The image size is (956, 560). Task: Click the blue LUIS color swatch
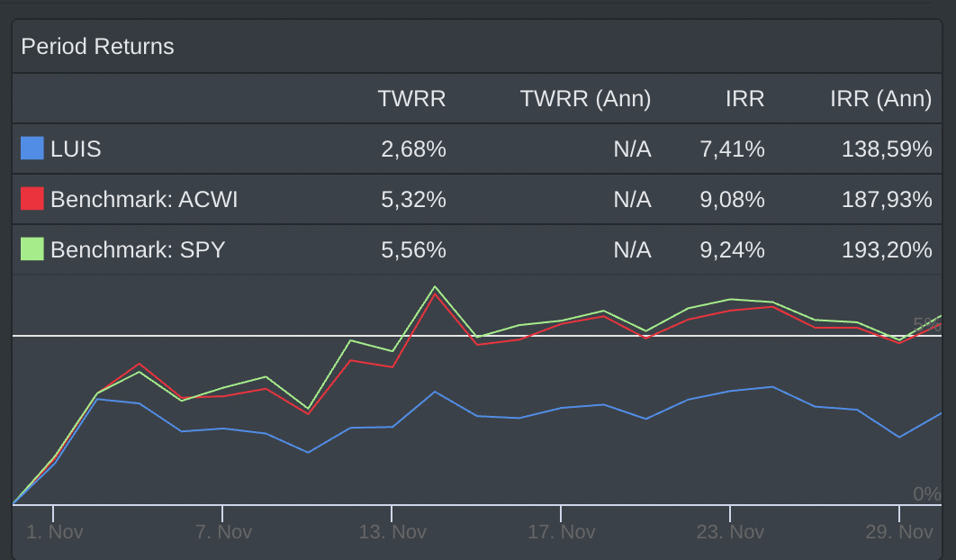(x=32, y=149)
